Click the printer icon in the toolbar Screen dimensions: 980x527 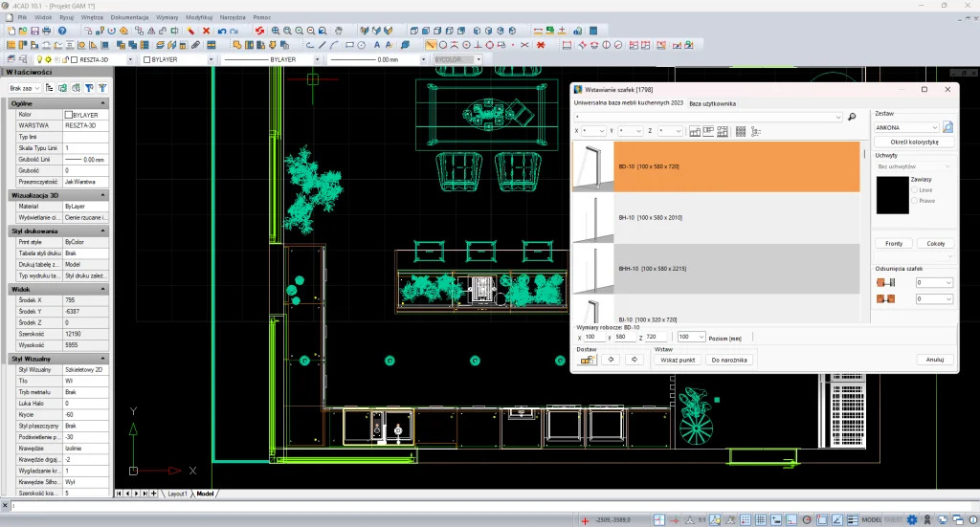(x=47, y=31)
